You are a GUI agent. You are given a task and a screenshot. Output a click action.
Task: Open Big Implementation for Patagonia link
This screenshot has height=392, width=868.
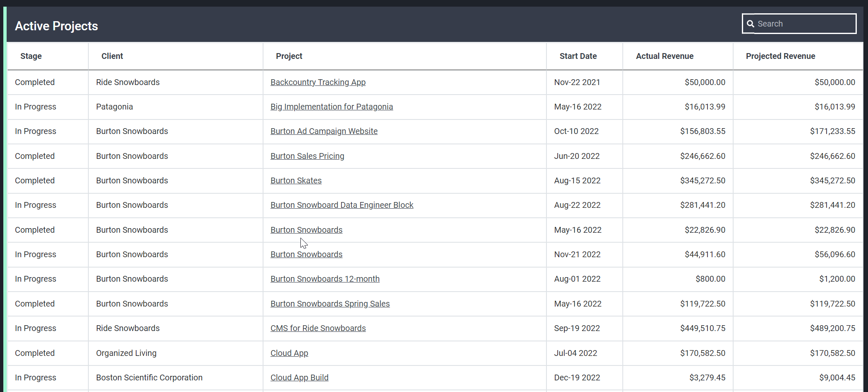click(x=332, y=107)
